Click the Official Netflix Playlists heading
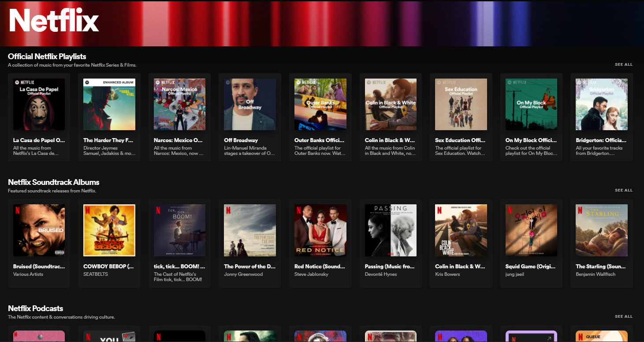This screenshot has width=644, height=342. (47, 56)
